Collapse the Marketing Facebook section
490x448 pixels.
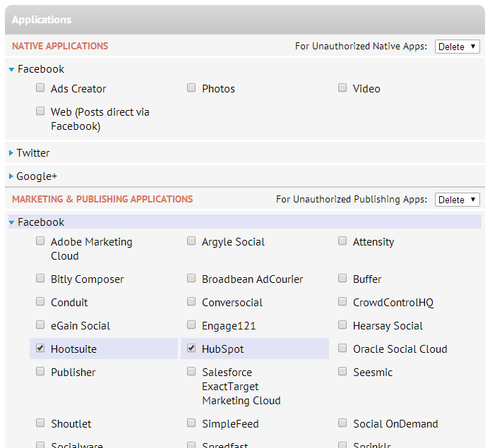tap(11, 222)
